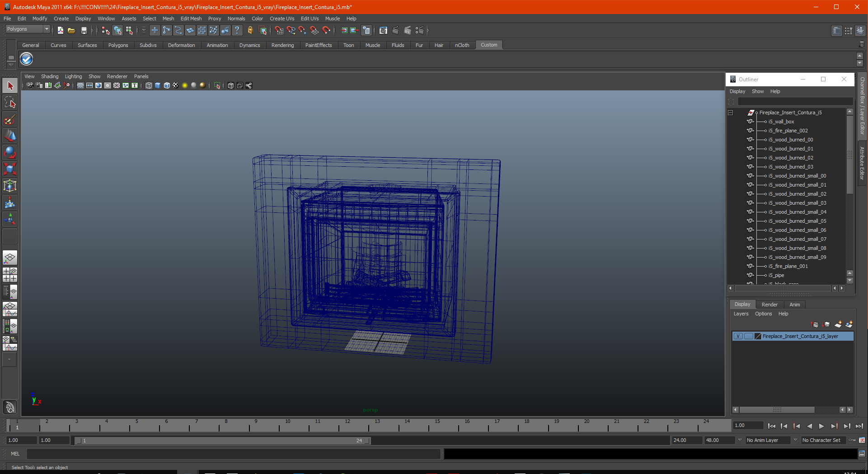Switch to the Render layer tab

coord(769,305)
